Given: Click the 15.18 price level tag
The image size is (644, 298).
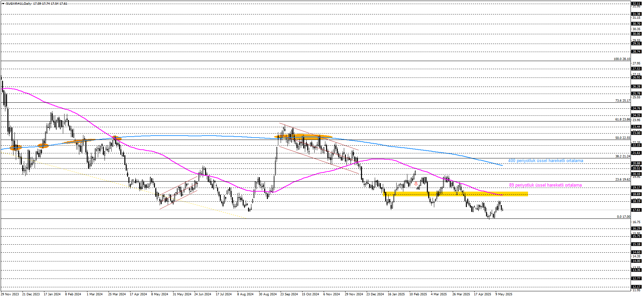Looking at the screenshot, I should coord(636,244).
